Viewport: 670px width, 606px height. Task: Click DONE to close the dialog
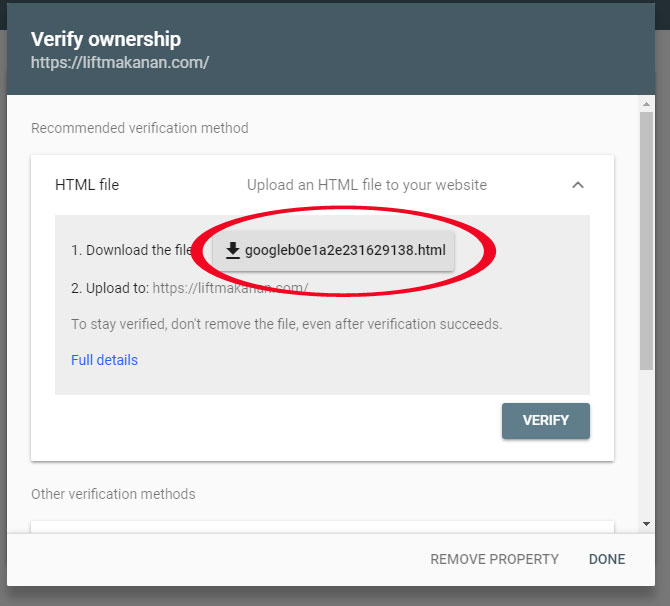607,559
